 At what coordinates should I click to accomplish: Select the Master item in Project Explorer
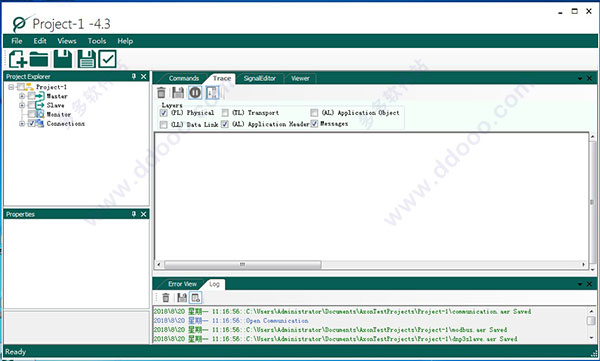tap(57, 96)
